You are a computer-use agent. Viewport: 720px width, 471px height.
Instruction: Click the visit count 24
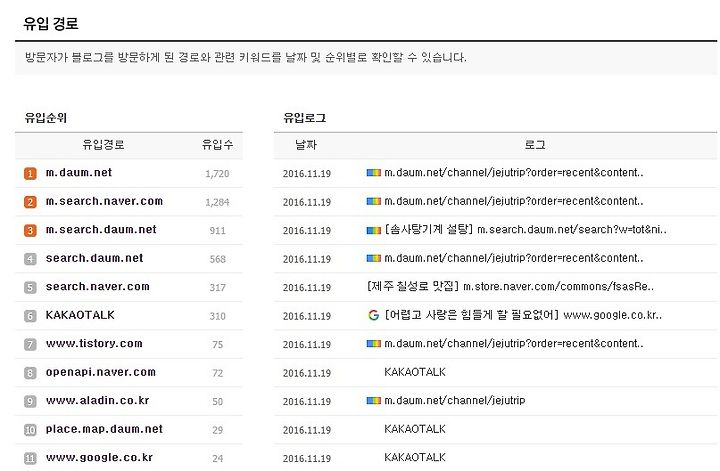tap(217, 458)
